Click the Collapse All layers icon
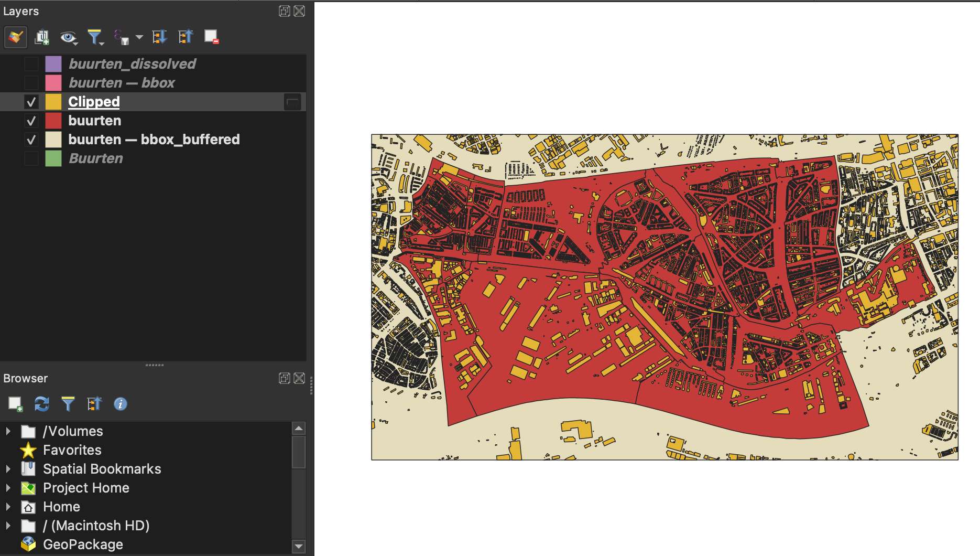The image size is (980, 556). [186, 37]
